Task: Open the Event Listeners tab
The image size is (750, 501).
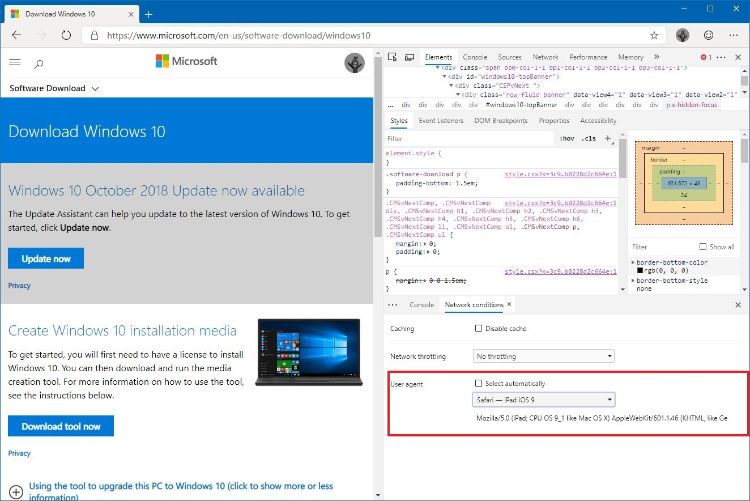Action: (440, 120)
